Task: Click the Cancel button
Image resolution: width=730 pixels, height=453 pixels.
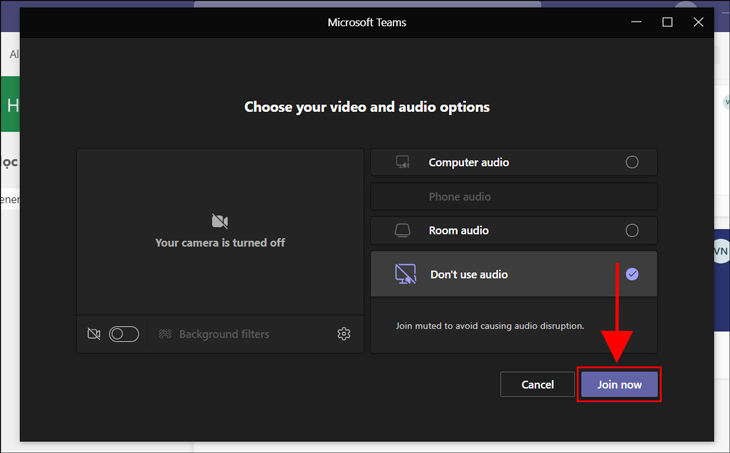Action: click(x=537, y=385)
